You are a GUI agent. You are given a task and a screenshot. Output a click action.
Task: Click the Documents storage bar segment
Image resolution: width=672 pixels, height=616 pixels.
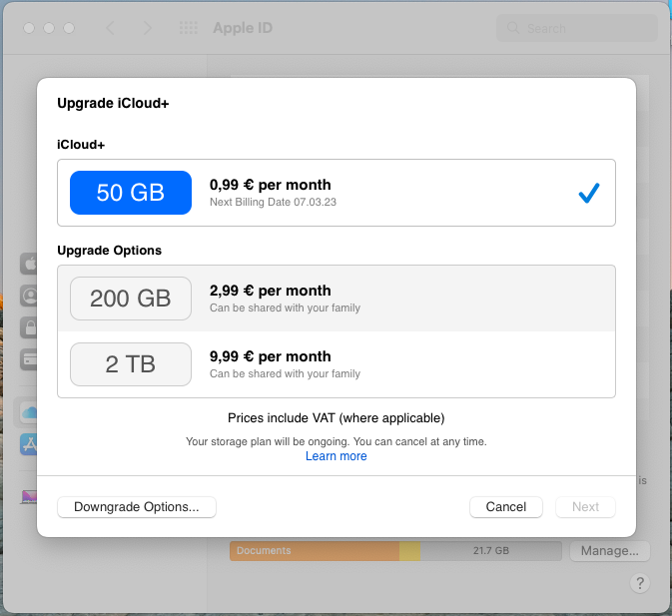click(315, 551)
